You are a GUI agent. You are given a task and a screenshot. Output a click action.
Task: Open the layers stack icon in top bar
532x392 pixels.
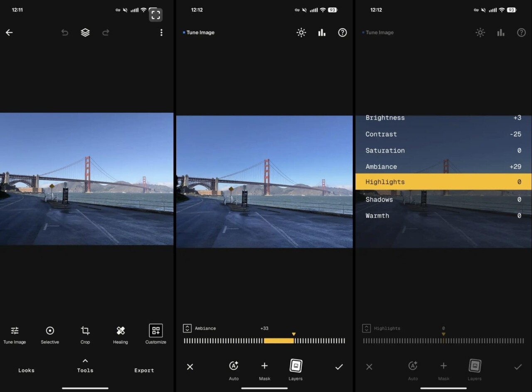pyautogui.click(x=85, y=32)
